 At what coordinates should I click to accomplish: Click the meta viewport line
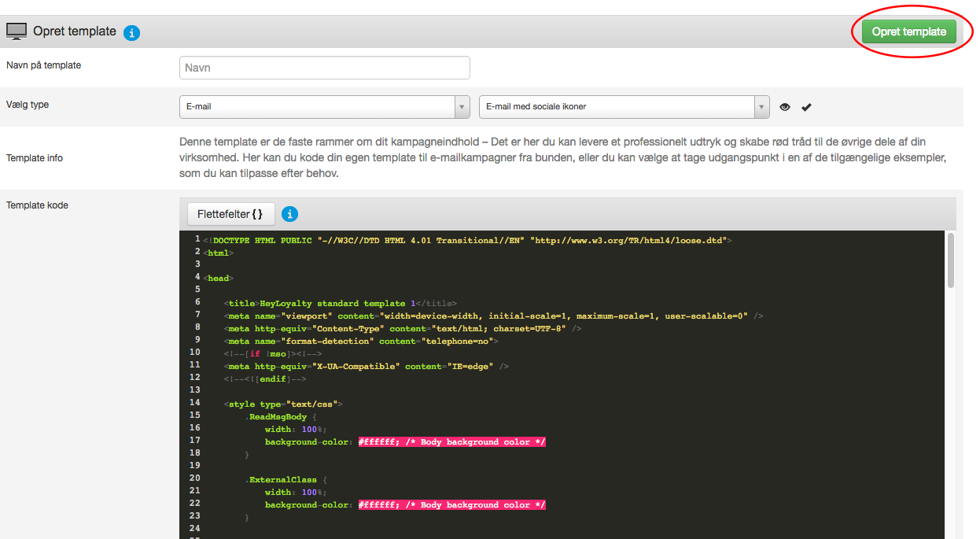click(493, 316)
